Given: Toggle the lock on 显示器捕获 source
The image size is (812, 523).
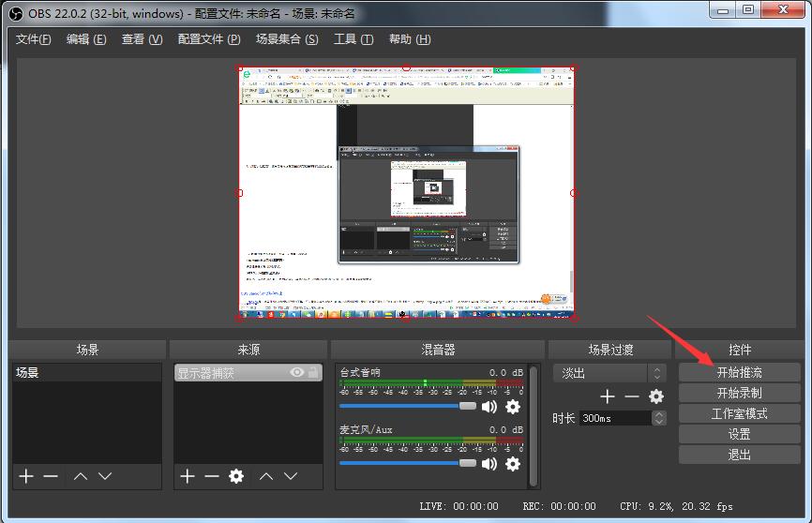Looking at the screenshot, I should coord(313,373).
